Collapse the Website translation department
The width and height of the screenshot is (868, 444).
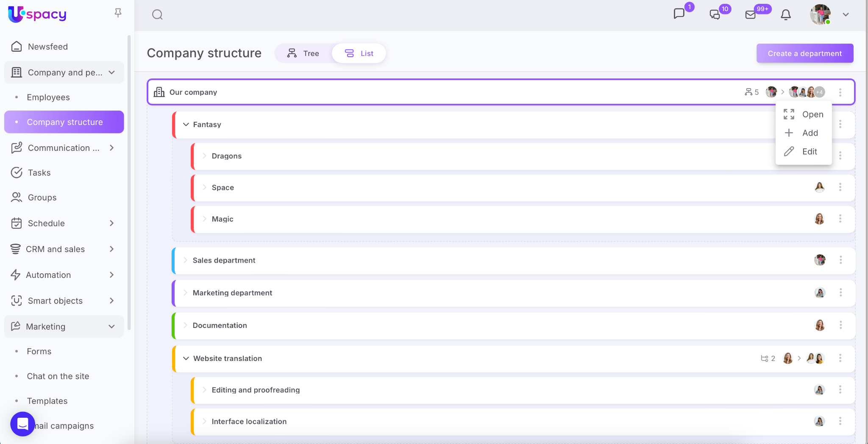click(186, 358)
